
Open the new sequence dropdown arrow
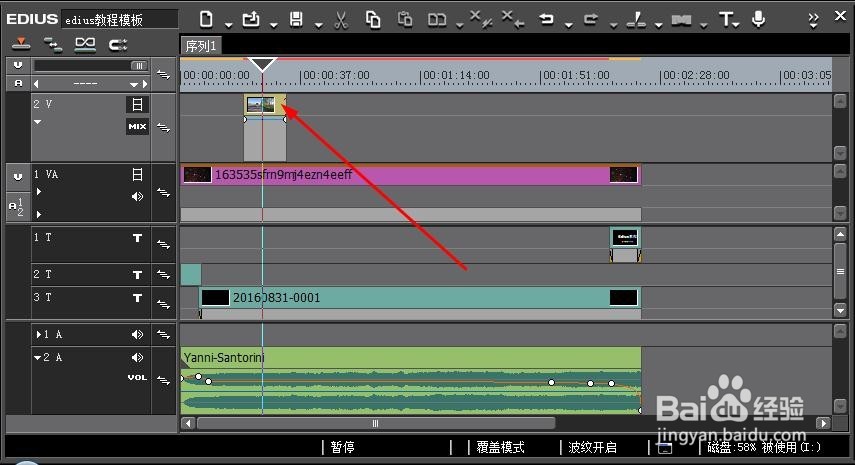(228, 24)
